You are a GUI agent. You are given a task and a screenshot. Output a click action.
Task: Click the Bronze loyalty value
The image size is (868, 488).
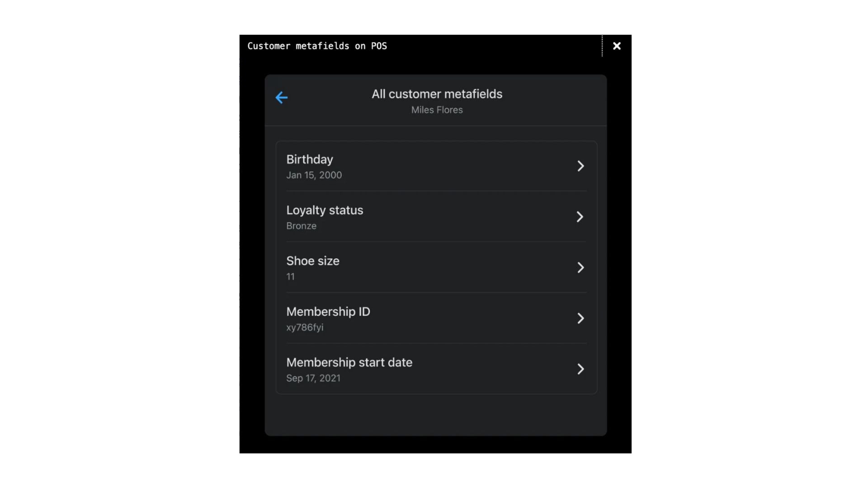click(x=301, y=226)
